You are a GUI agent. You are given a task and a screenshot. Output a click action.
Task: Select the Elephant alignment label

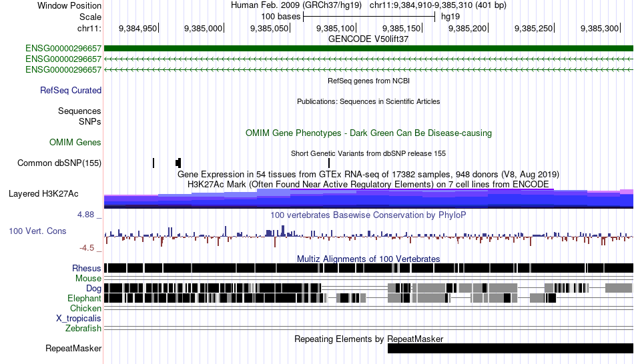[84, 298]
